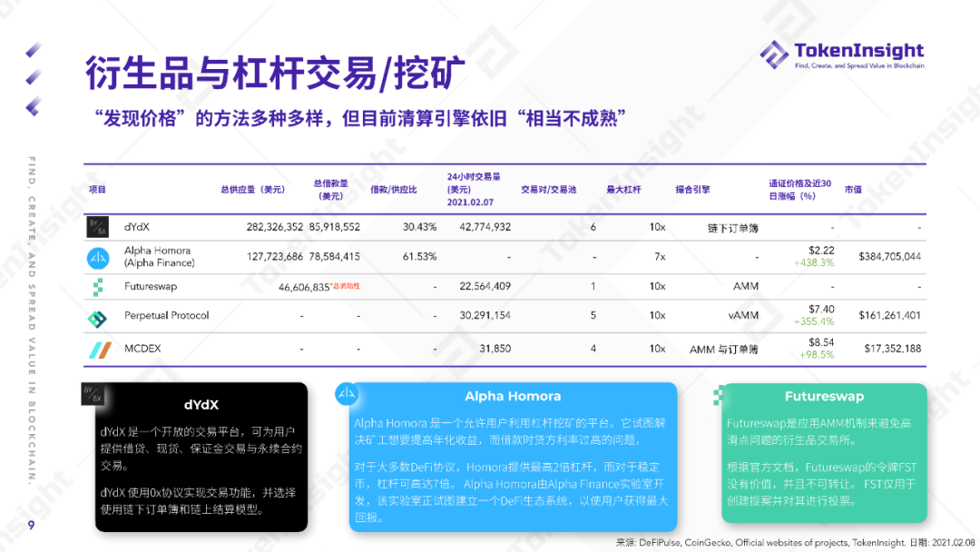Click the value 42,774,932
The height and width of the screenshot is (552, 980).
click(485, 227)
